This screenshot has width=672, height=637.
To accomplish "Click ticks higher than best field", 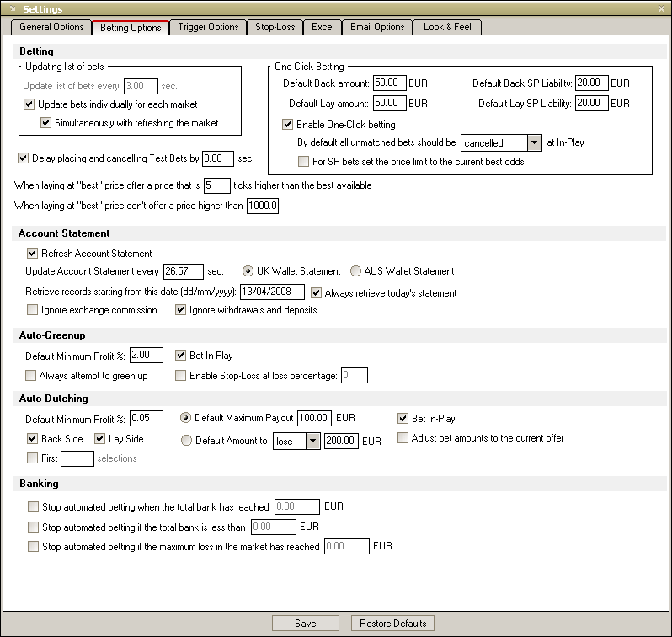I will (x=217, y=185).
